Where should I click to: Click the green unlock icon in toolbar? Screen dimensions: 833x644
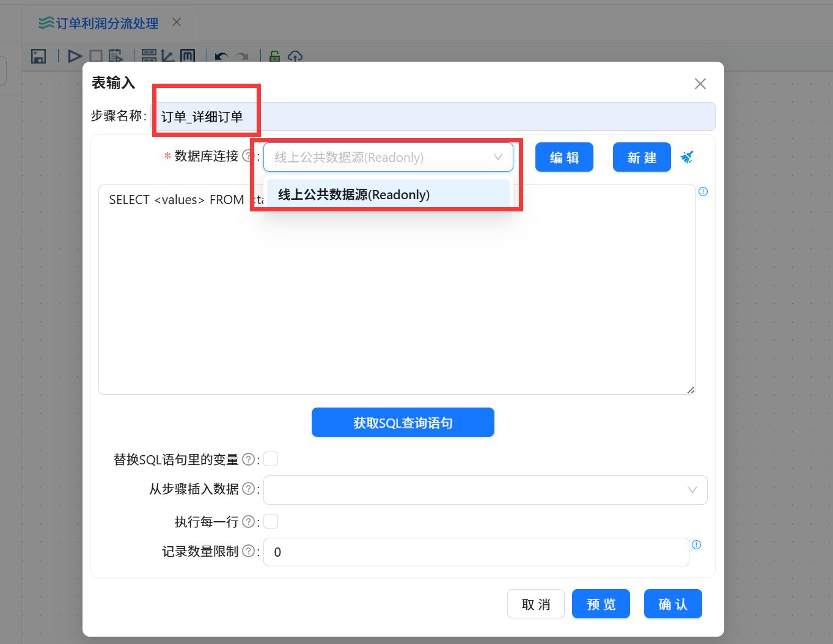point(275,56)
